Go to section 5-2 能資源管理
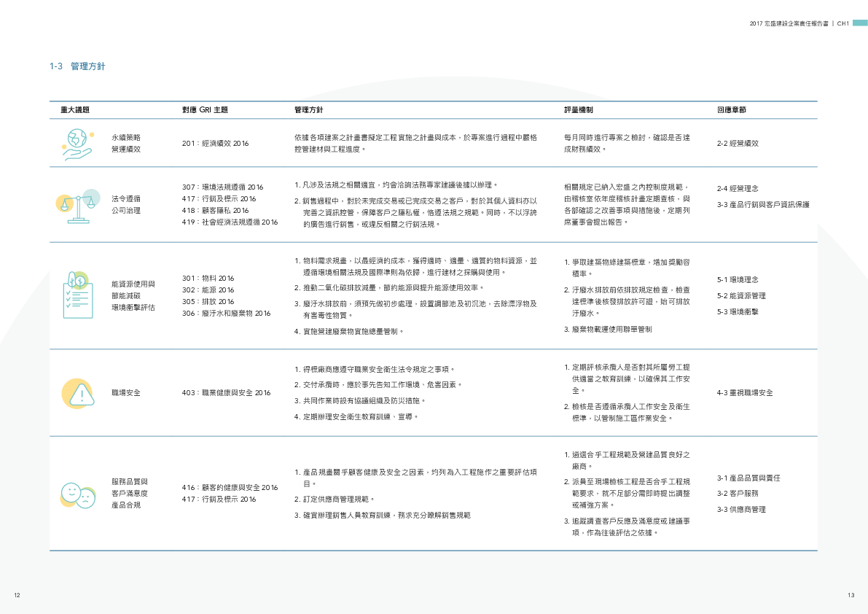Viewport: 868px width, 614px height. coord(741,296)
